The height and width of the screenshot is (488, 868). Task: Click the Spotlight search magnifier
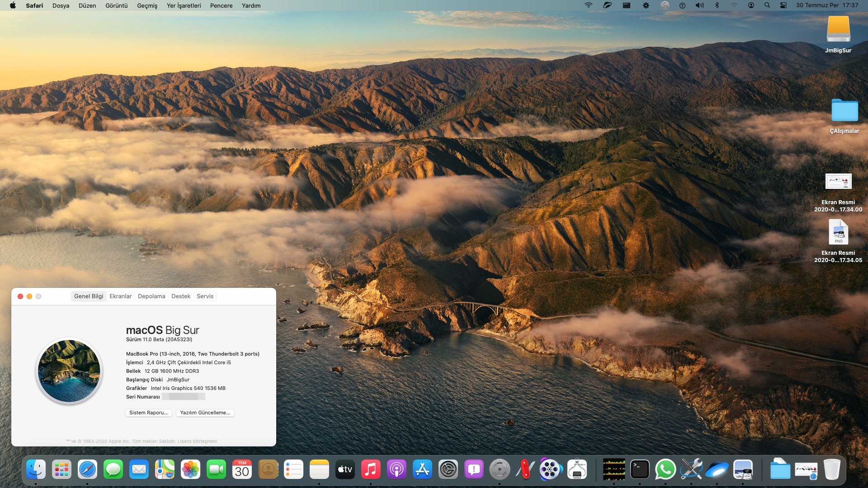pyautogui.click(x=767, y=5)
